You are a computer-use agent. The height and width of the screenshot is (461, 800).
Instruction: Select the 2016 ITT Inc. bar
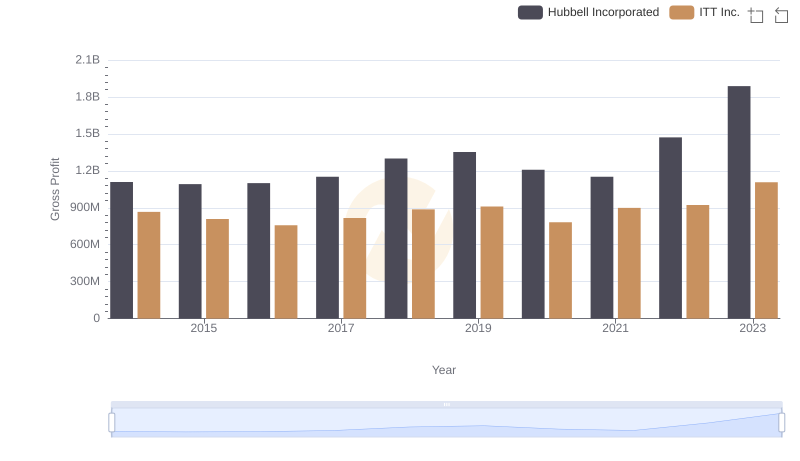click(286, 272)
